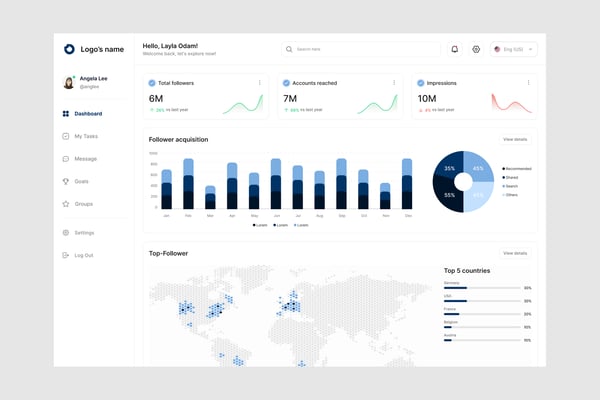Viewport: 600px width, 400px height.
Task: Click the 'Total followers' card title
Action: 176,83
